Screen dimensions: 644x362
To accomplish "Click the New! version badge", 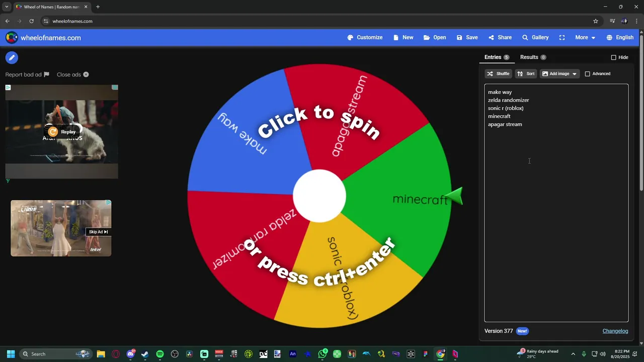I will coord(522,331).
